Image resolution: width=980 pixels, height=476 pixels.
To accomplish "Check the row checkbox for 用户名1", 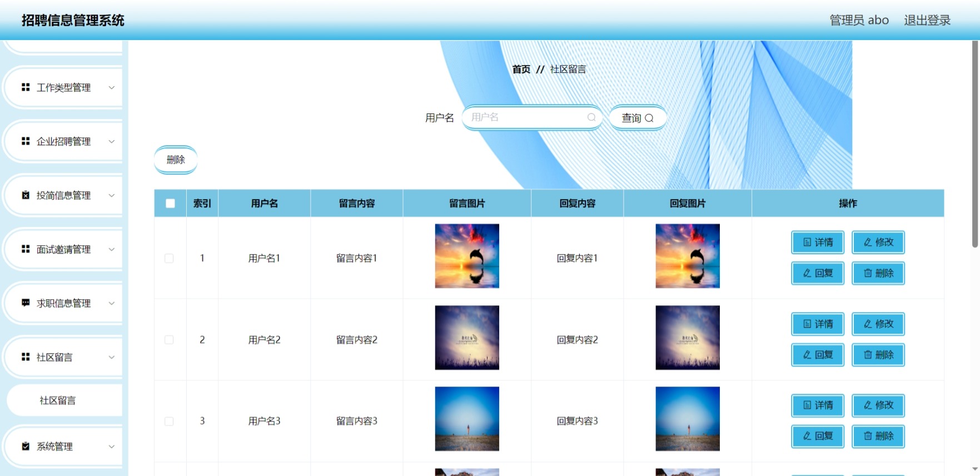I will (169, 258).
